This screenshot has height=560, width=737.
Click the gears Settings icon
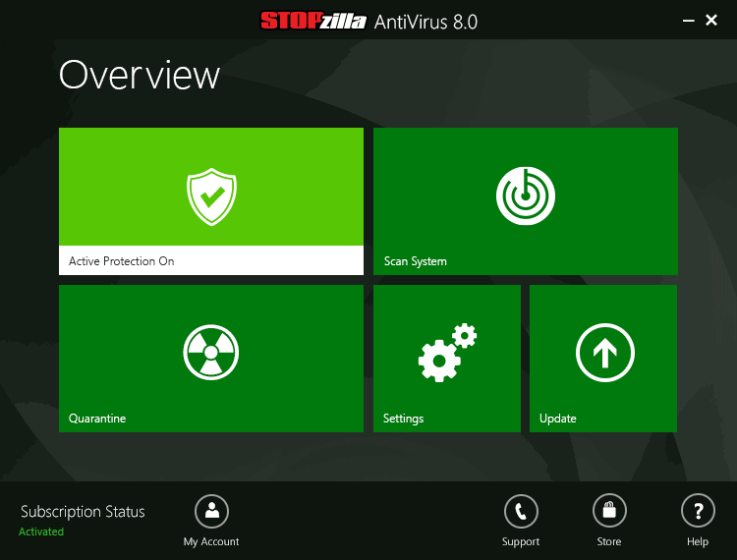pyautogui.click(x=447, y=353)
